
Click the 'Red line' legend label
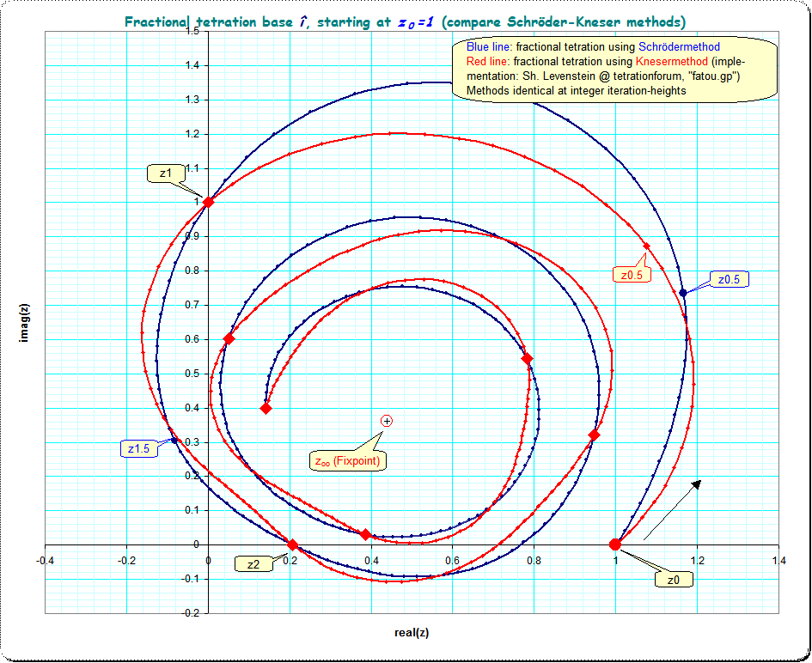point(487,62)
